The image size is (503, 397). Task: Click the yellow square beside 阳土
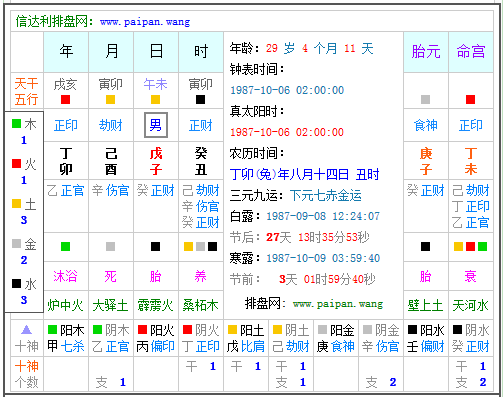(x=232, y=330)
